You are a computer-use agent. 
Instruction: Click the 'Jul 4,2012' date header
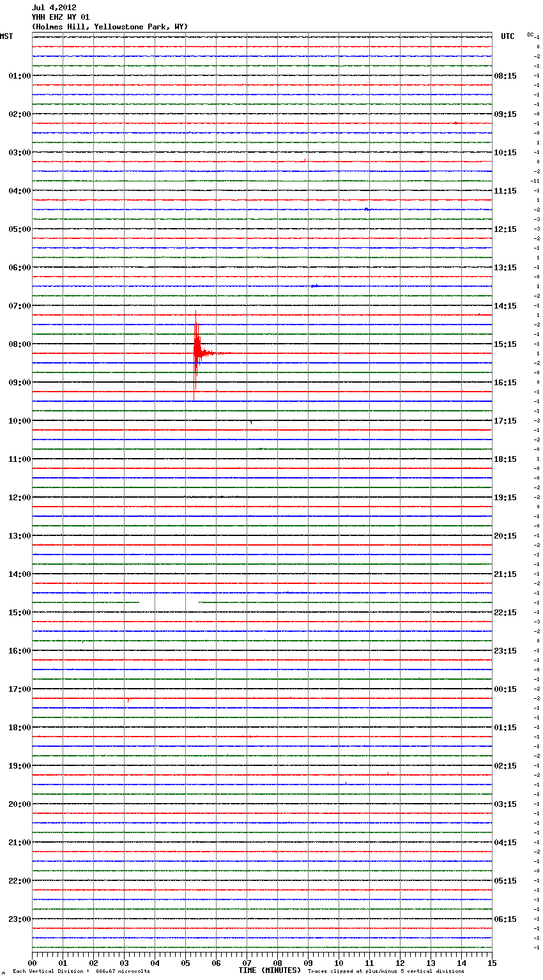54,8
